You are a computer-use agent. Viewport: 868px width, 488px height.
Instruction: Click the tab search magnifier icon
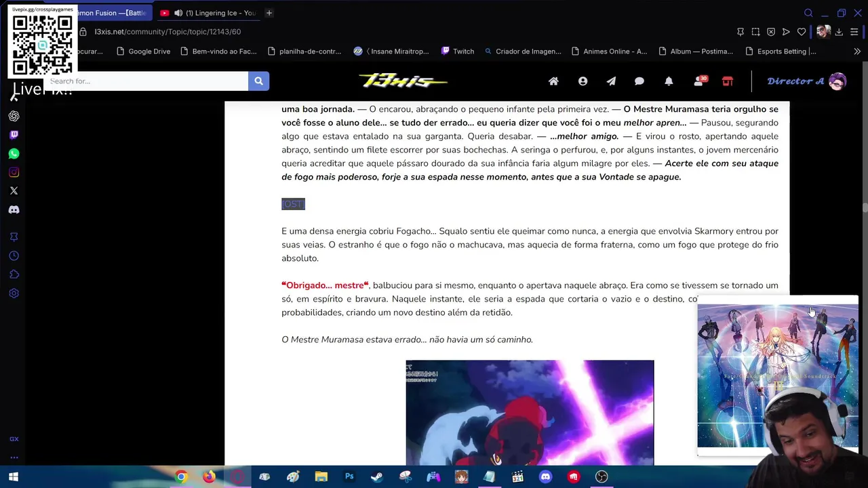808,13
